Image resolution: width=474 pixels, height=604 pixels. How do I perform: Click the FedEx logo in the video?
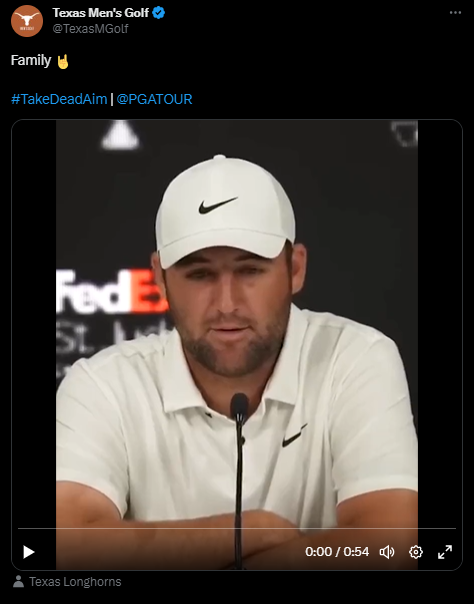click(112, 291)
